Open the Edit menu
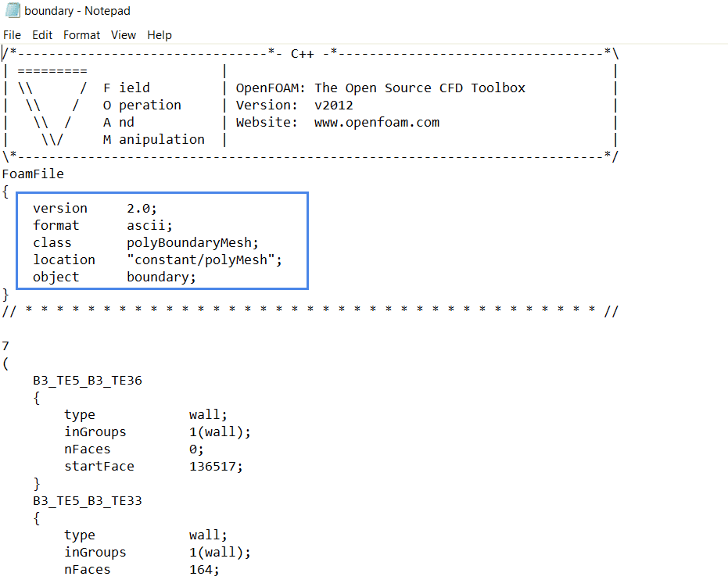 click(x=42, y=35)
